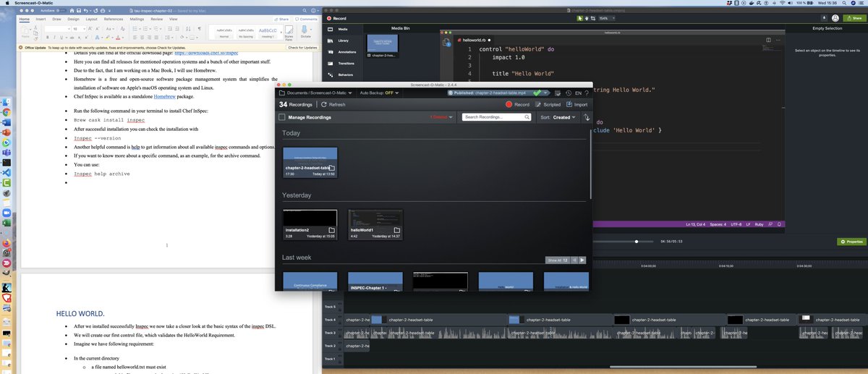This screenshot has width=868, height=374.
Task: Open the Sort: Created dropdown
Action: coord(558,117)
